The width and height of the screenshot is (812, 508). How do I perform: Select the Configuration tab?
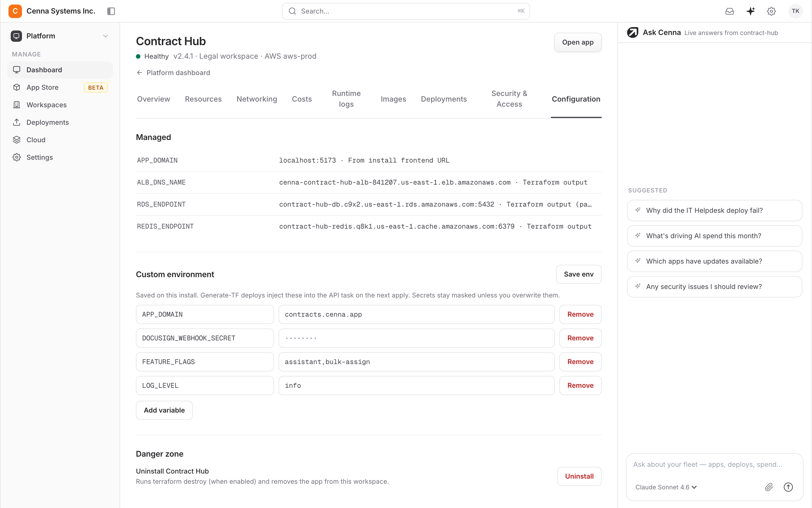(x=576, y=99)
